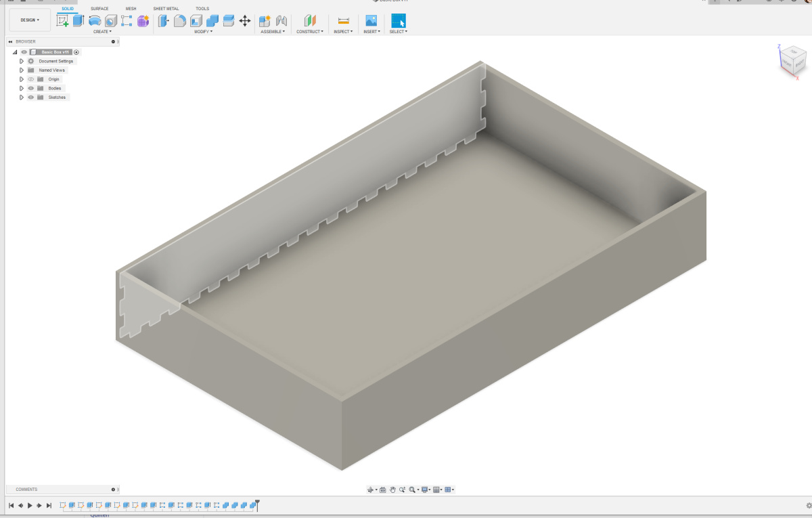Select the Revolve tool
Screen dimensions: 812x518
[95, 21]
